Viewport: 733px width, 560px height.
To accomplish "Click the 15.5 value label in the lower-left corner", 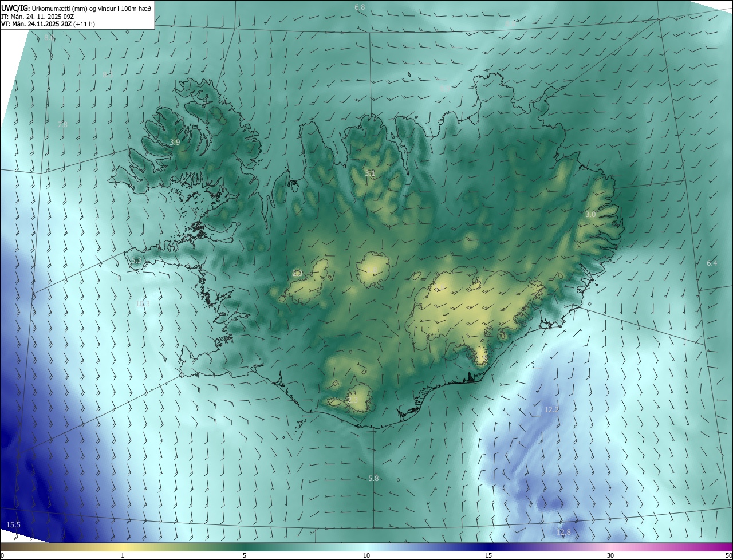I will [13, 524].
